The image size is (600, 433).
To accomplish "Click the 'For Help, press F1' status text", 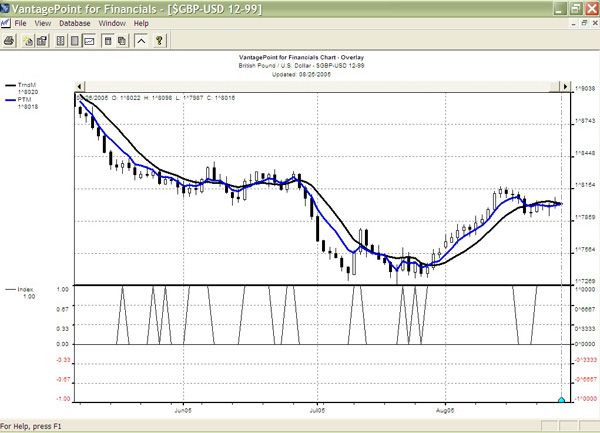I will tap(31, 426).
